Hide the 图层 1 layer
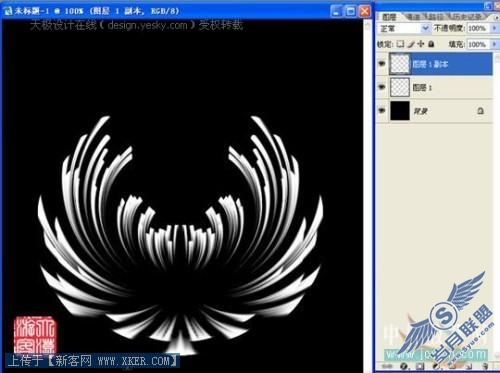Screen dimensions: 500x373 tap(382, 87)
